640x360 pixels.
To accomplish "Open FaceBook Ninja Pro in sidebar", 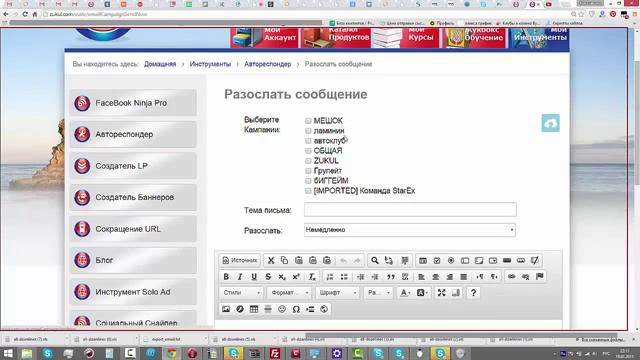I will coord(133,103).
